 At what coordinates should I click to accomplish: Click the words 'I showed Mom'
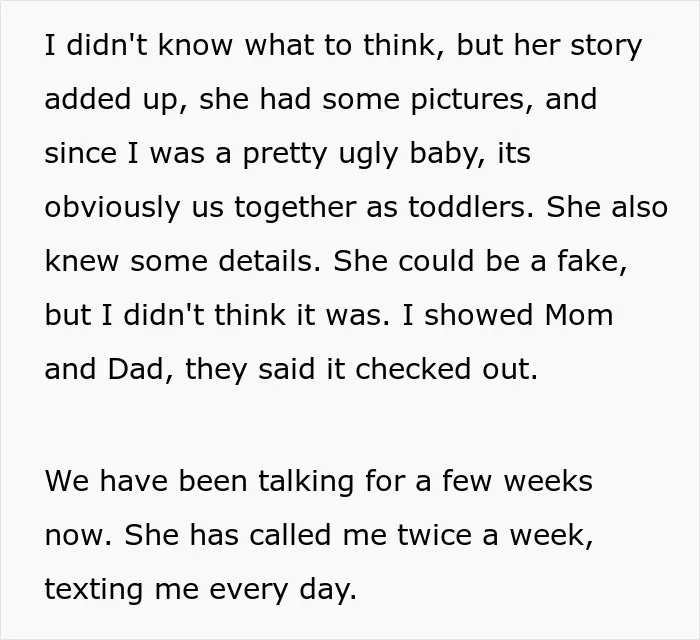[508, 315]
